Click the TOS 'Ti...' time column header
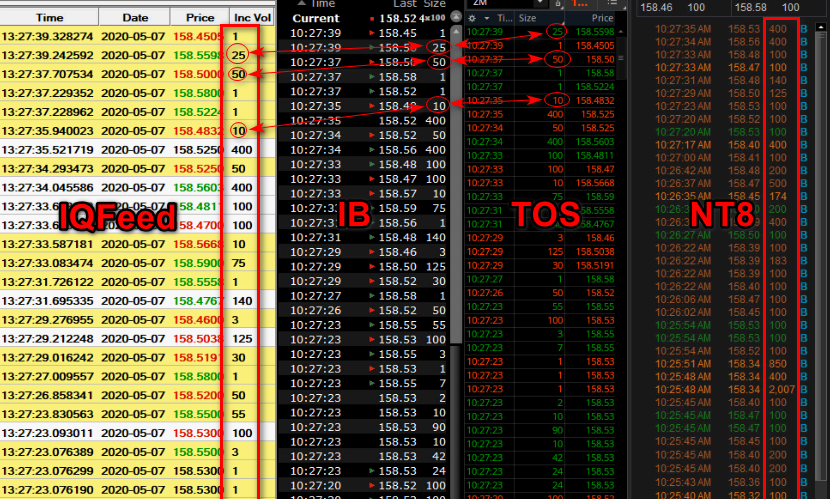This screenshot has width=830, height=499. tap(504, 18)
